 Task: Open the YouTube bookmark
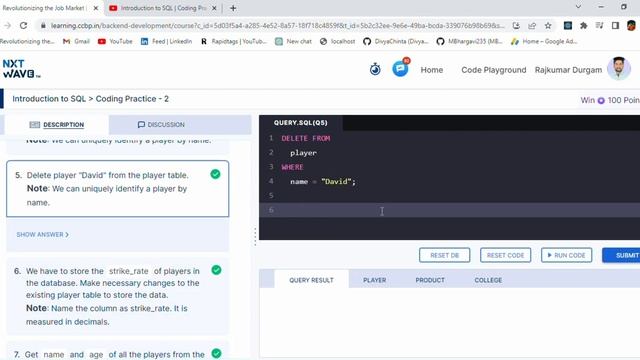[x=115, y=41]
